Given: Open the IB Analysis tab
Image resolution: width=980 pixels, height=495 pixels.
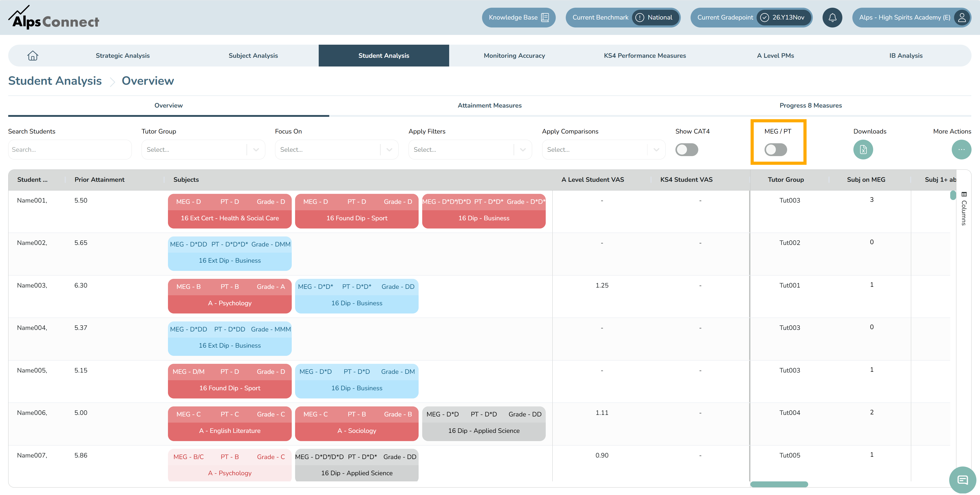Looking at the screenshot, I should click(906, 55).
